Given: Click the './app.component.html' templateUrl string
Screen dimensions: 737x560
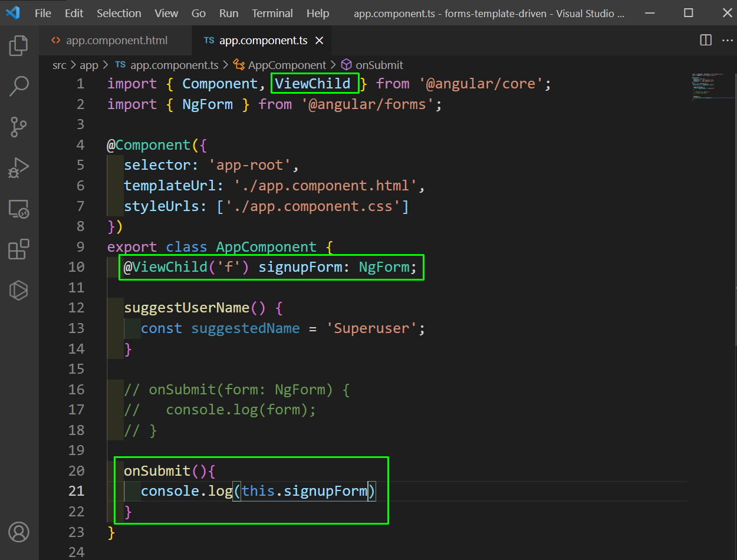Looking at the screenshot, I should pyautogui.click(x=325, y=186).
